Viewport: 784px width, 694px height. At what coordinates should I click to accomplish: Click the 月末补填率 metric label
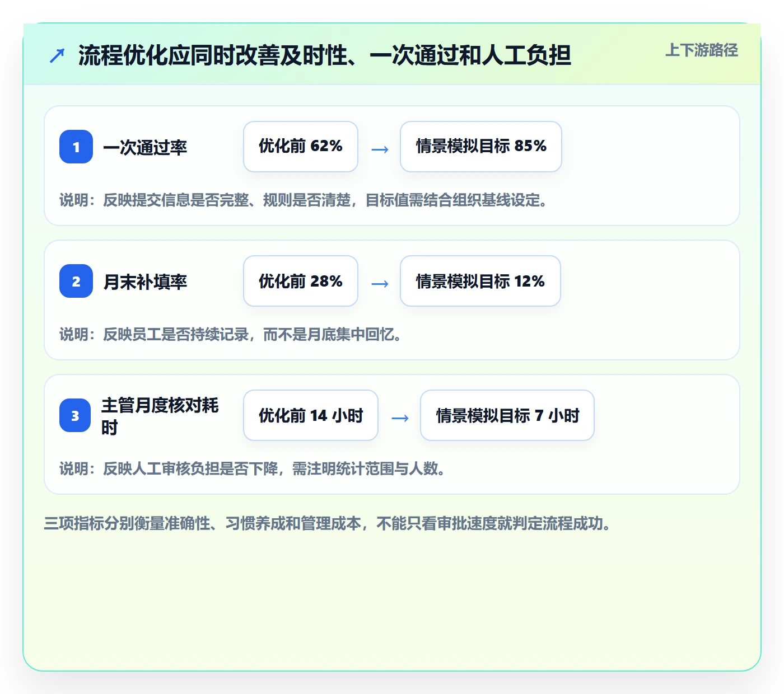(145, 282)
